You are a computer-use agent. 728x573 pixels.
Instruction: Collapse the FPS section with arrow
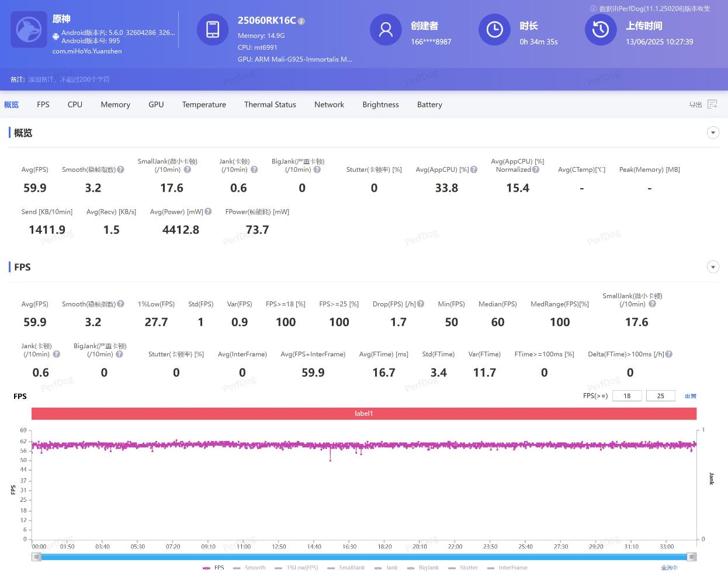pos(713,267)
